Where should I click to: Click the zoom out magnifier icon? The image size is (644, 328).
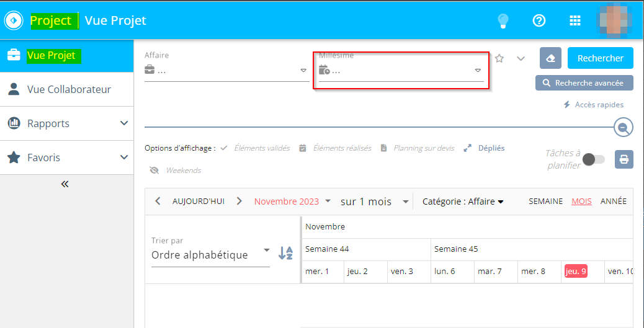[623, 127]
